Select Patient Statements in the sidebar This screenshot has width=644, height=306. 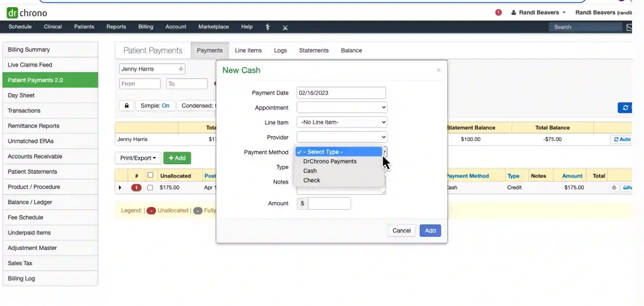pyautogui.click(x=32, y=172)
